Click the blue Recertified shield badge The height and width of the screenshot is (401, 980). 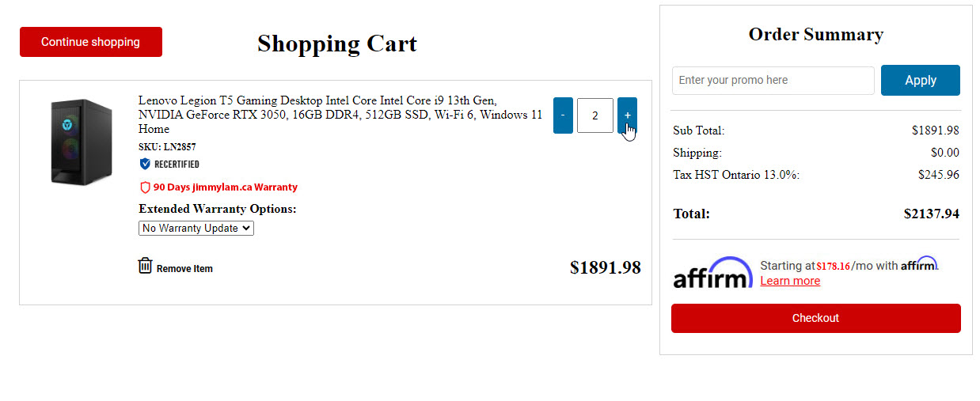click(145, 164)
